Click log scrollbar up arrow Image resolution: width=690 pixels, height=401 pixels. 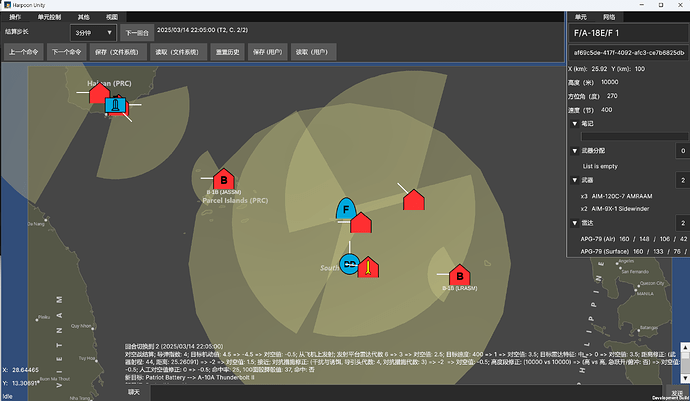[685, 347]
